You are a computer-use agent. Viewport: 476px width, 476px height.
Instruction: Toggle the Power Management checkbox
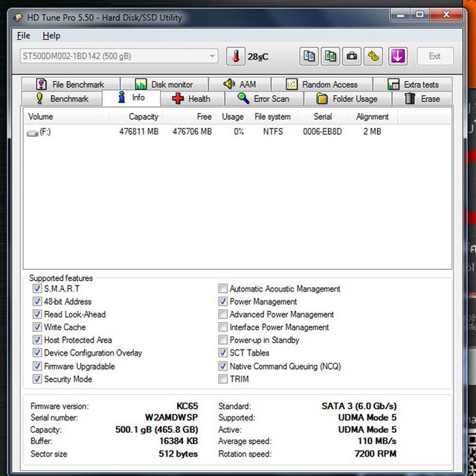(223, 301)
